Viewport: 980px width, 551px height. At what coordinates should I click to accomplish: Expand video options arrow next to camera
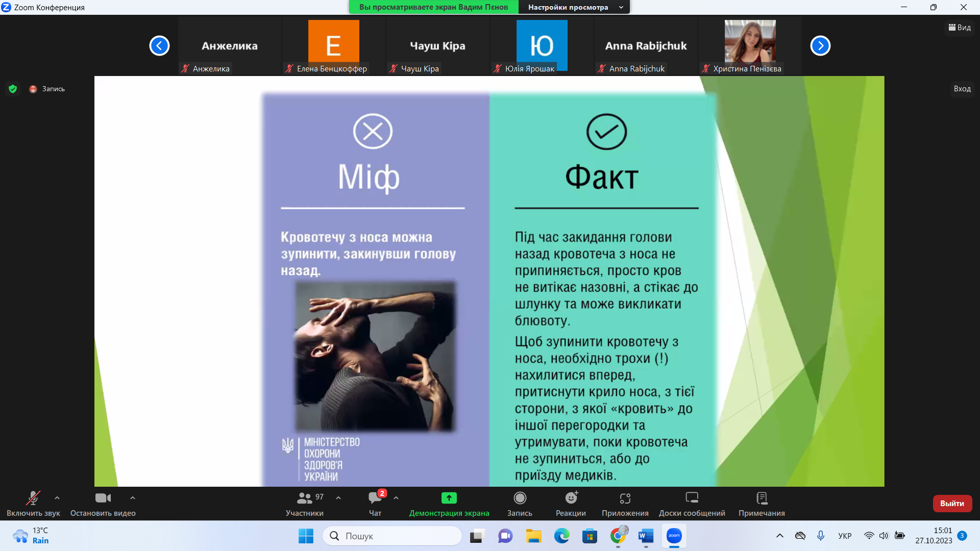pyautogui.click(x=133, y=498)
